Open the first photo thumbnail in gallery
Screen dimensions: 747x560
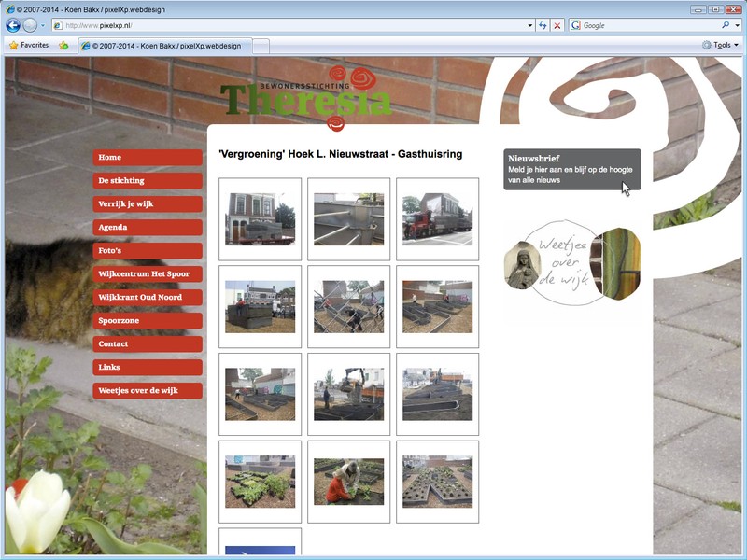pyautogui.click(x=260, y=219)
